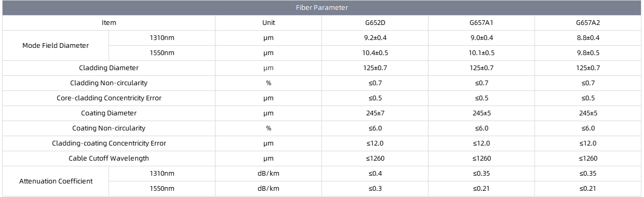Click the Unit column header
Viewport: 644px width, 197px height.
(269, 23)
